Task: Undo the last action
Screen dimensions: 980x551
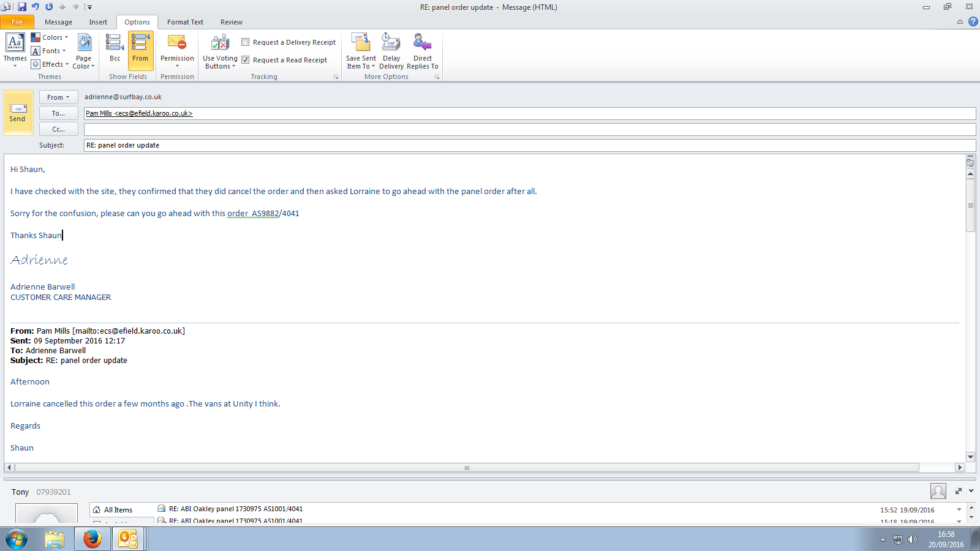Action: pyautogui.click(x=36, y=7)
